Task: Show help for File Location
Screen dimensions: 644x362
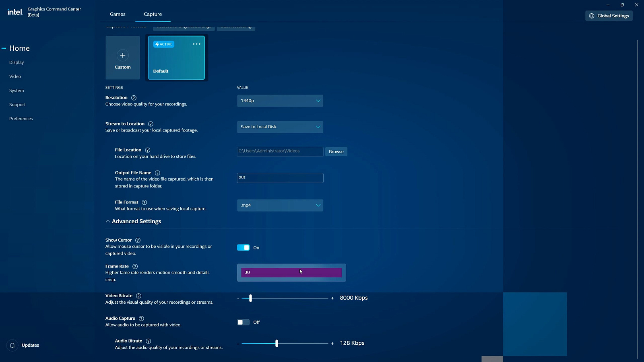Action: click(x=148, y=150)
